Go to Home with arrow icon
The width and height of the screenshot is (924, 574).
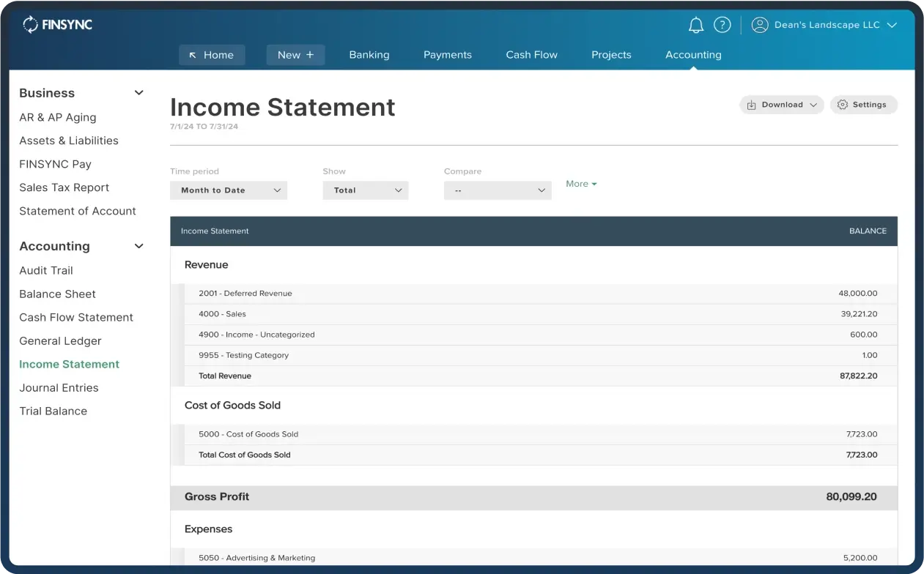click(x=212, y=55)
